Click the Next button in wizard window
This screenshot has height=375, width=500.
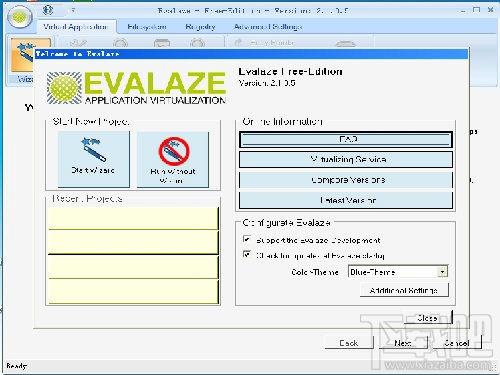403,343
